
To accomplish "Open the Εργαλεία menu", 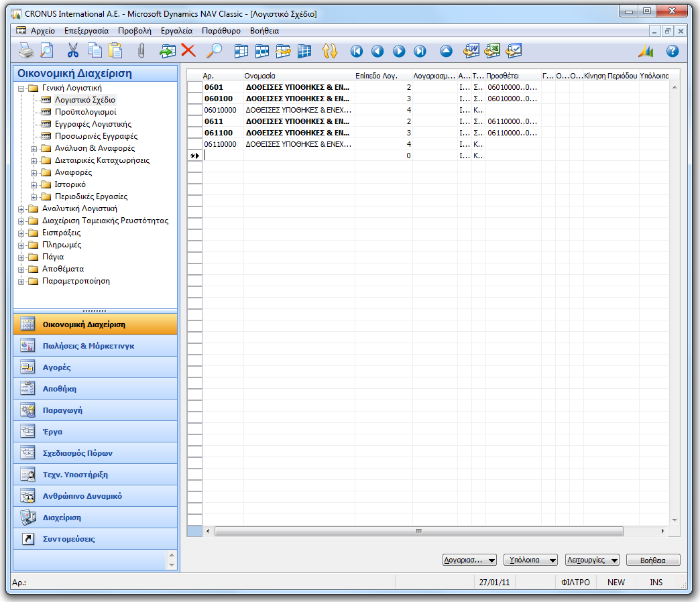I will tap(176, 31).
